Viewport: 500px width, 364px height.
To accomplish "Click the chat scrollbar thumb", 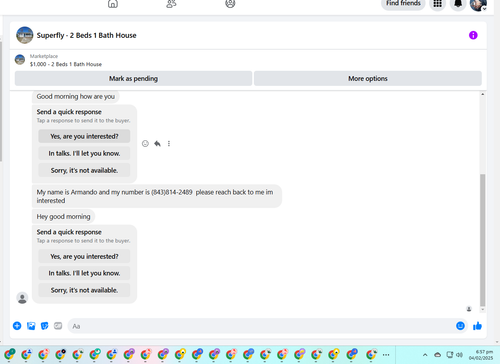I will [482, 240].
